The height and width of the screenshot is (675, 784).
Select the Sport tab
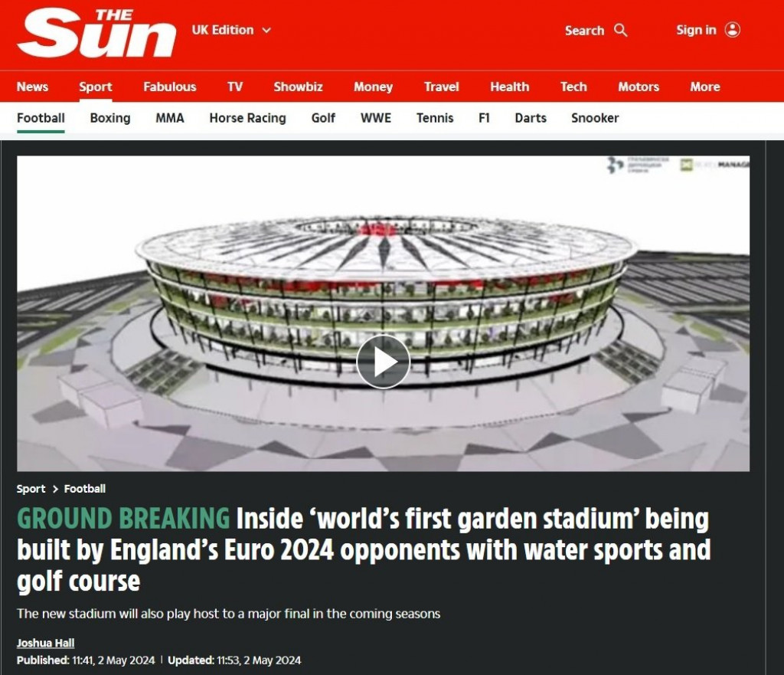pyautogui.click(x=96, y=87)
